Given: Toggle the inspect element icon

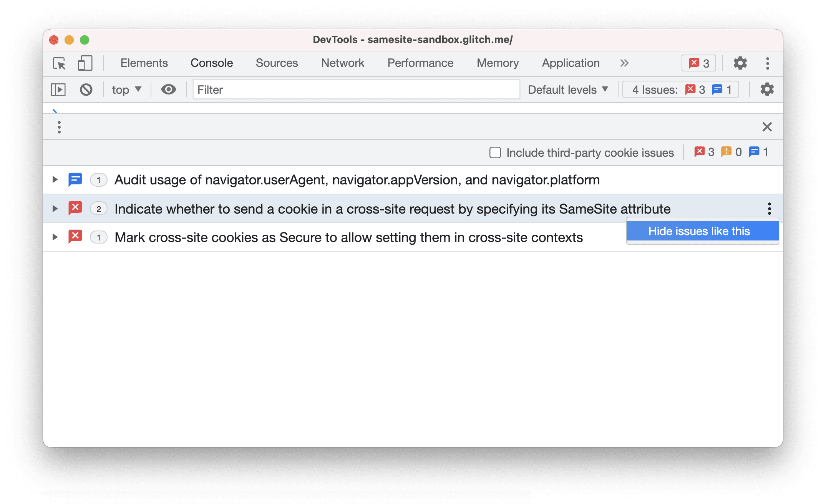Looking at the screenshot, I should pos(59,63).
